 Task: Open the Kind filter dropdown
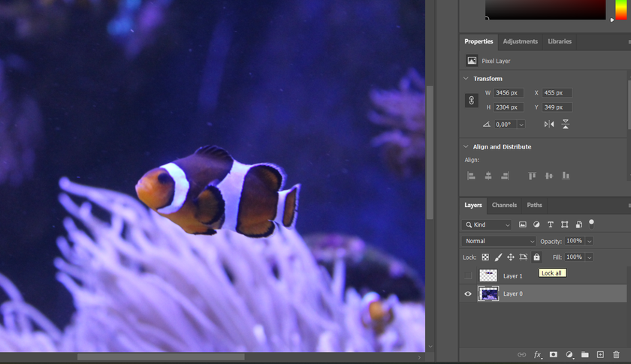[487, 224]
